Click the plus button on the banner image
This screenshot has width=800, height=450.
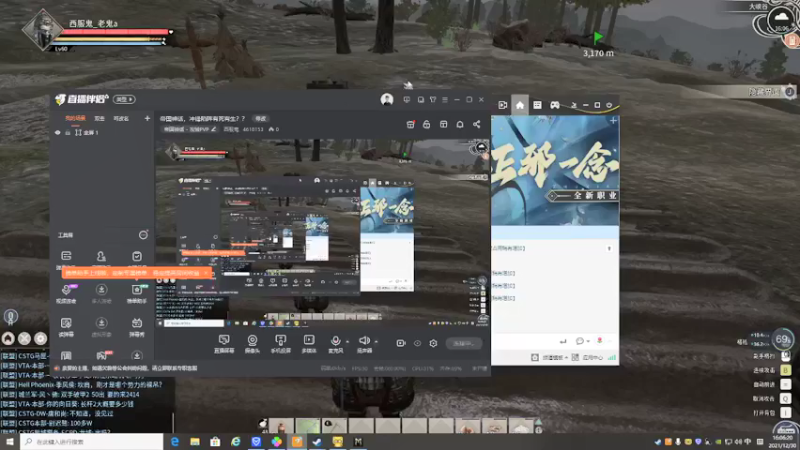click(613, 121)
